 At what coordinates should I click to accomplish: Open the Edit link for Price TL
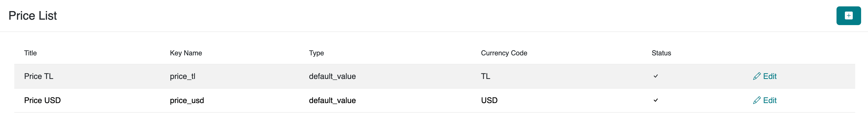pyautogui.click(x=769, y=76)
